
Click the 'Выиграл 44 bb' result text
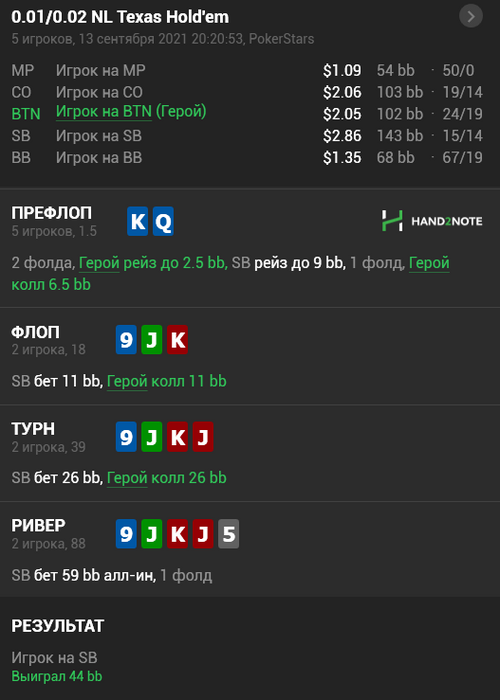pyautogui.click(x=57, y=676)
